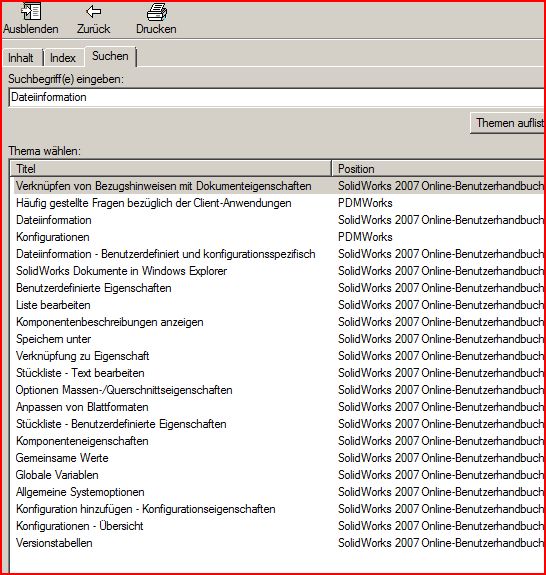This screenshot has height=575, width=546.
Task: Select the Allgemeine Systemoptionen topic
Action: pyautogui.click(x=80, y=492)
